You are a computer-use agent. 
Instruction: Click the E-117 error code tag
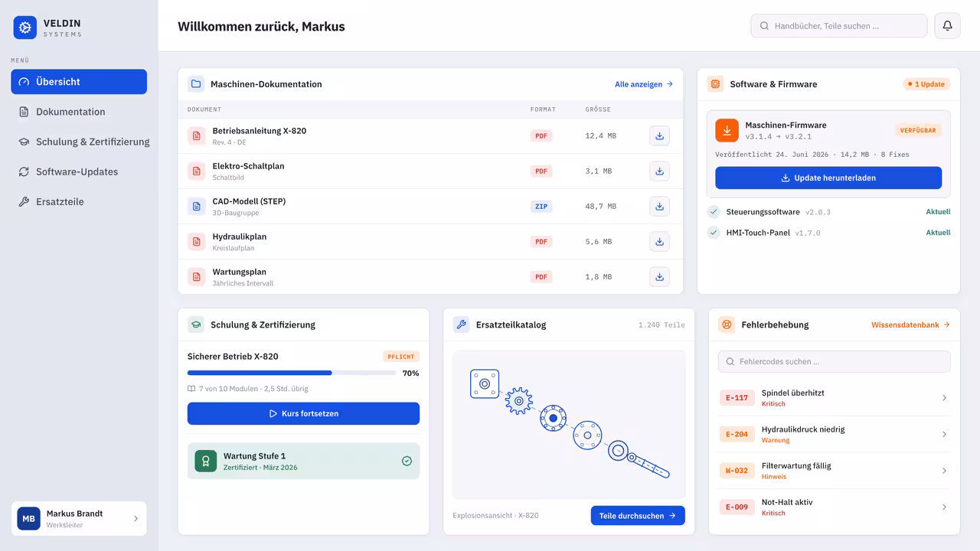tap(737, 398)
